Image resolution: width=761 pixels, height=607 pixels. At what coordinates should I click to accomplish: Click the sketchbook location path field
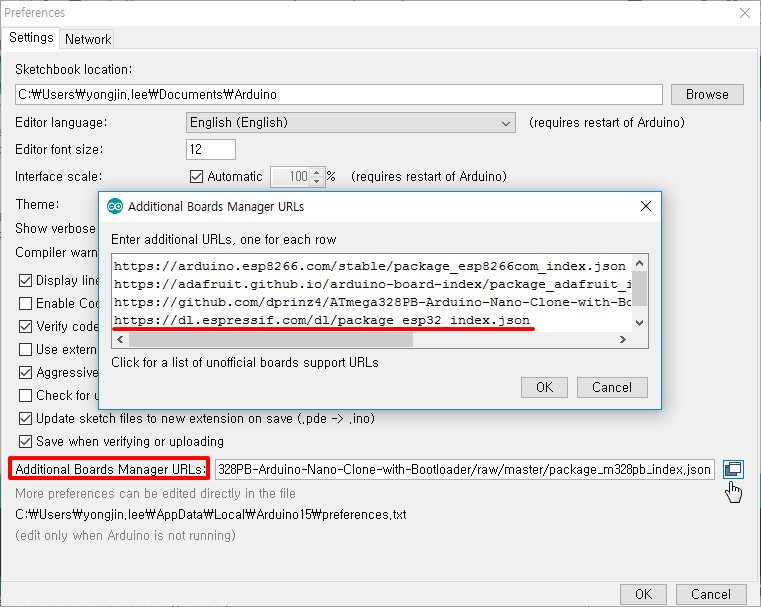pos(339,94)
